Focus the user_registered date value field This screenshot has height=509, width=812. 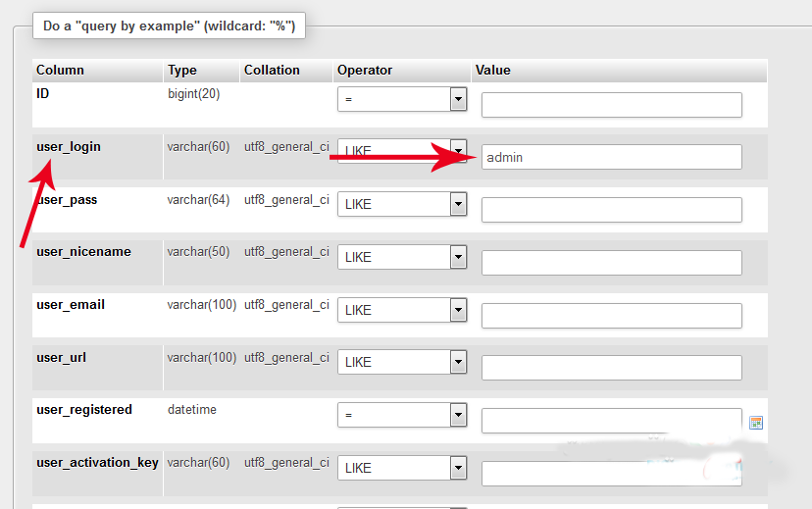click(611, 421)
